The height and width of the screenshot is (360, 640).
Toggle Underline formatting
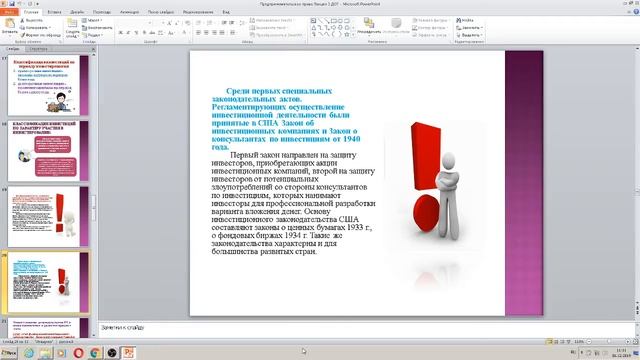click(136, 33)
